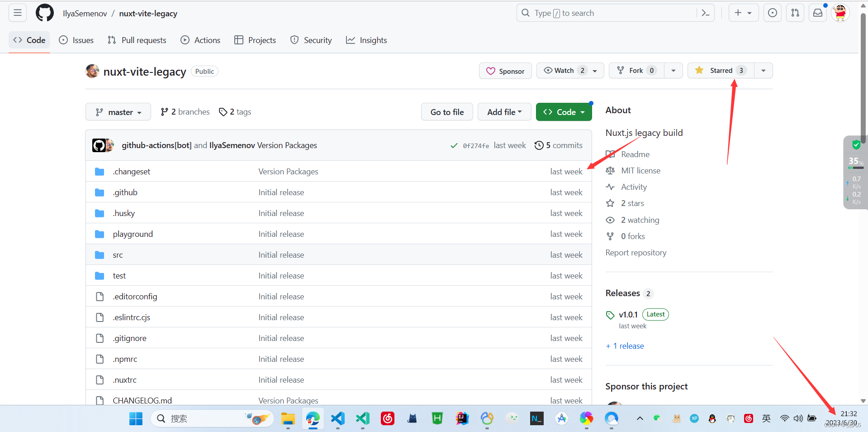Go to the GitHub homepage logo
Viewport: 868px width, 432px height.
click(x=45, y=13)
